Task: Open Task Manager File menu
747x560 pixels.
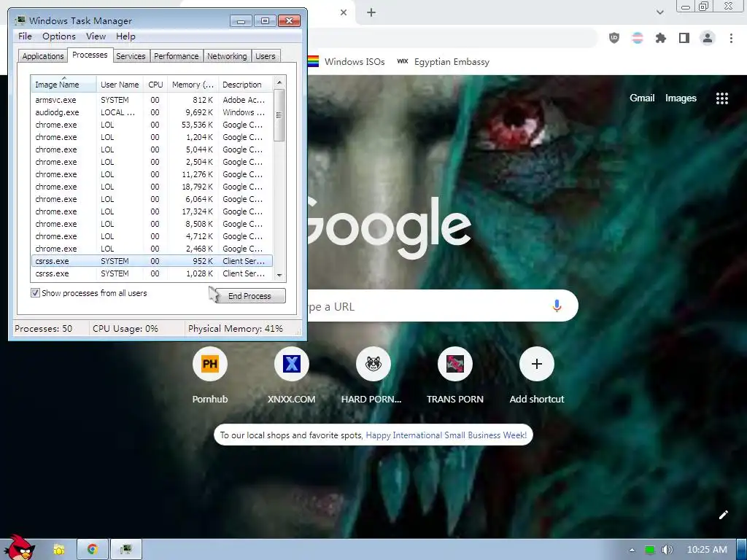Action: [x=25, y=36]
